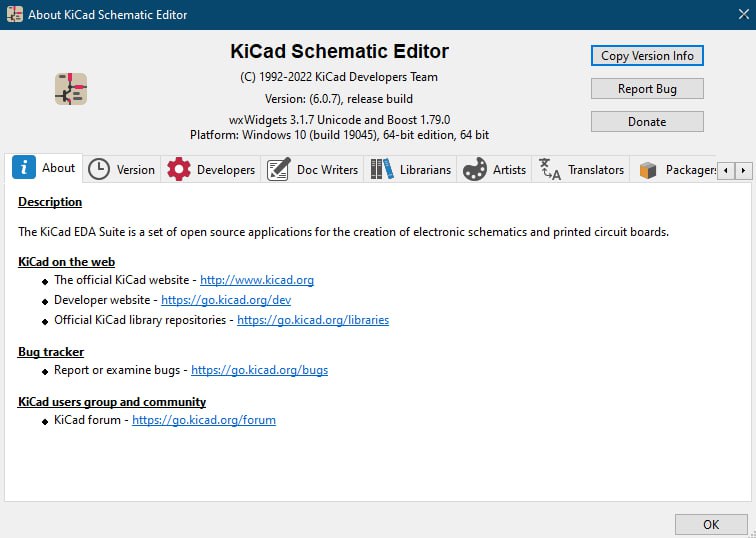
Task: Click the 'Platform: Windows 10' line
Action: click(339, 135)
